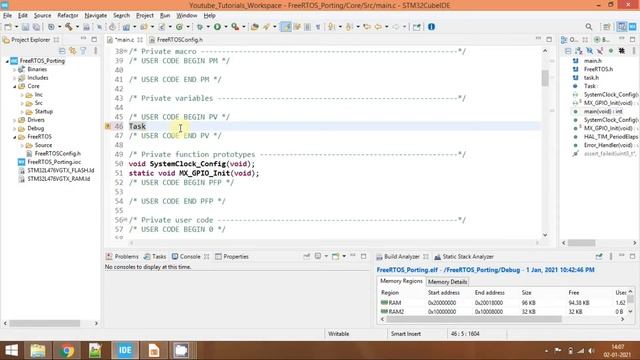
Task: Open FreeRTOSConfig.h in Project Explorer
Action: pyautogui.click(x=57, y=153)
